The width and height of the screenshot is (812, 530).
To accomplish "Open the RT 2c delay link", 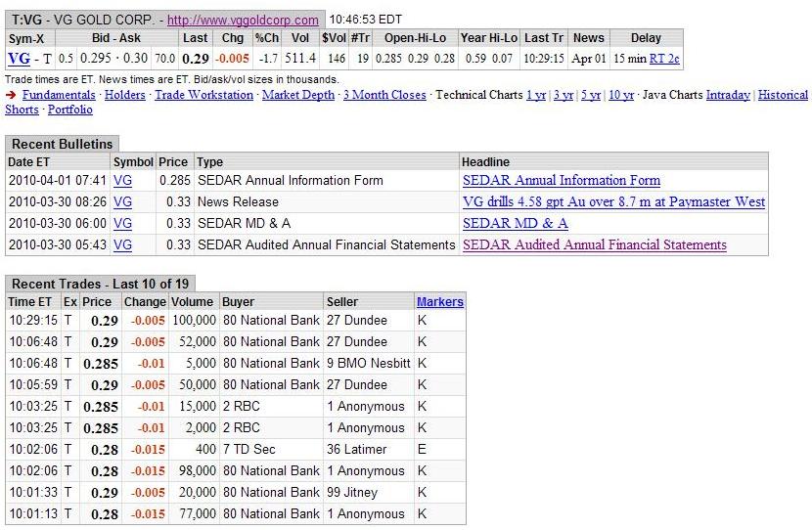I will tap(664, 59).
